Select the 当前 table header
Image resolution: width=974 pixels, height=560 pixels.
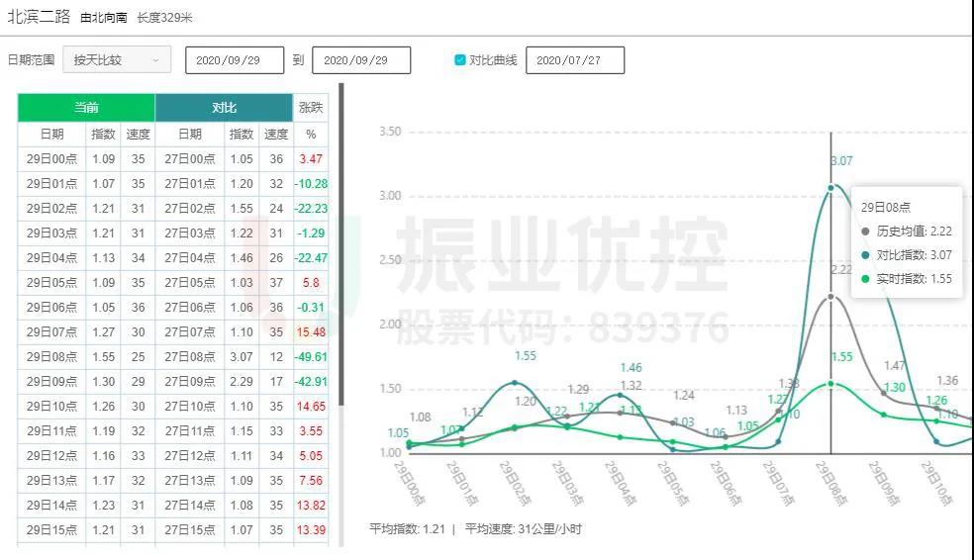tap(86, 108)
